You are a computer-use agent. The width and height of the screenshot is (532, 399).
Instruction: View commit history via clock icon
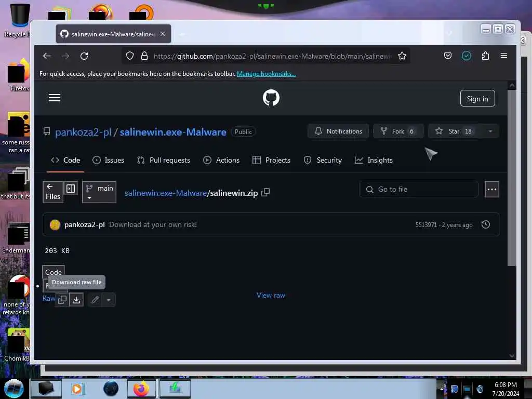[486, 224]
